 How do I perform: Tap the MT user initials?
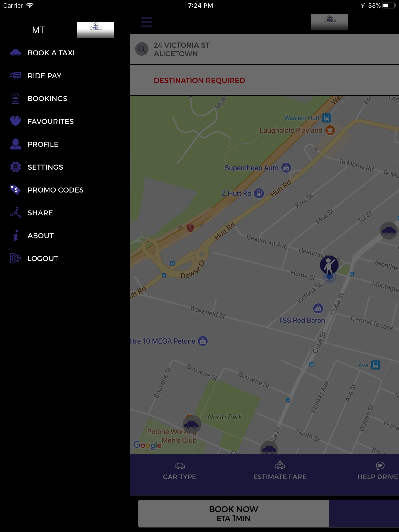pyautogui.click(x=39, y=30)
